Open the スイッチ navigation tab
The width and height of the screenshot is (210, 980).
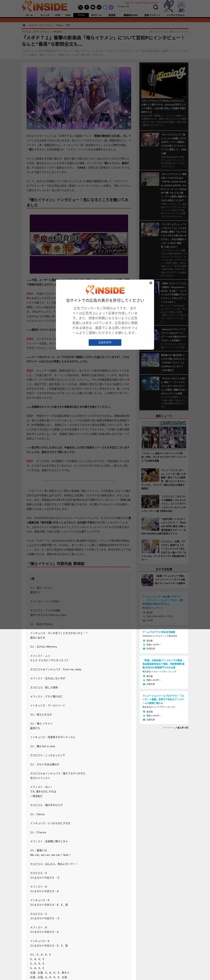[x=45, y=15]
